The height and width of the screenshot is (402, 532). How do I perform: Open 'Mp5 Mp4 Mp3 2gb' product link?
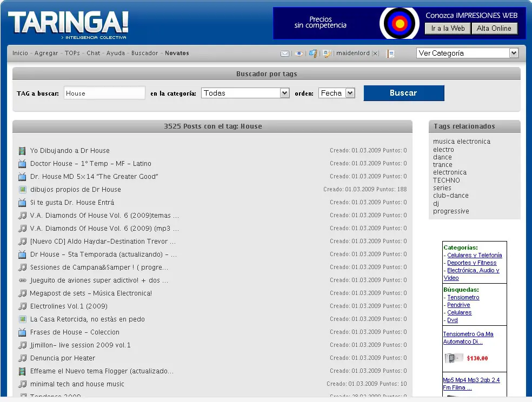(x=471, y=384)
